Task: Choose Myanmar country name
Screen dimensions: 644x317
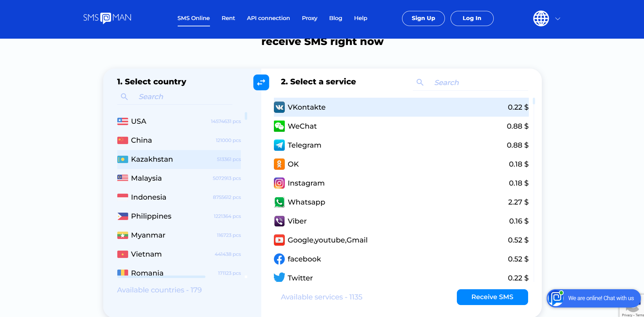Action: (x=148, y=235)
